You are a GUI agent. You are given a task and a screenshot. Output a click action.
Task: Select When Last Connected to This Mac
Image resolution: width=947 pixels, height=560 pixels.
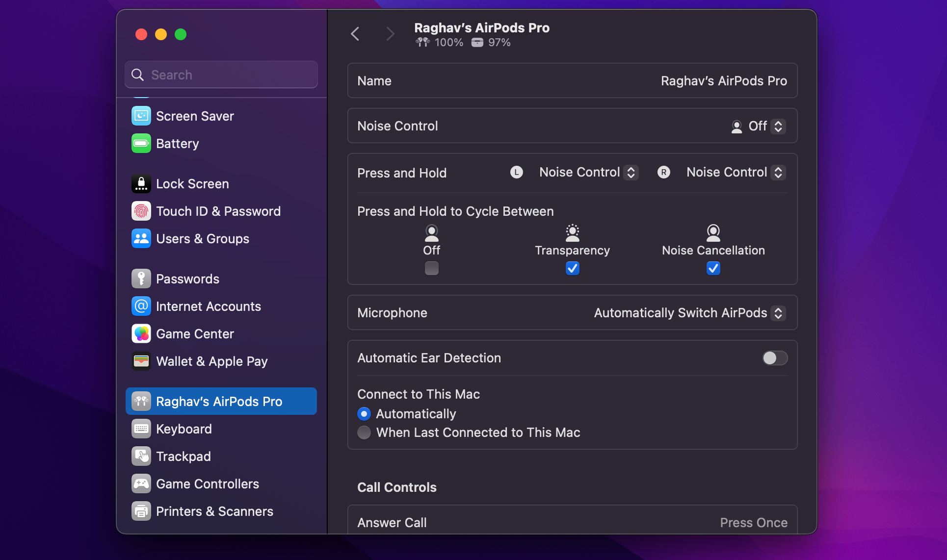364,433
